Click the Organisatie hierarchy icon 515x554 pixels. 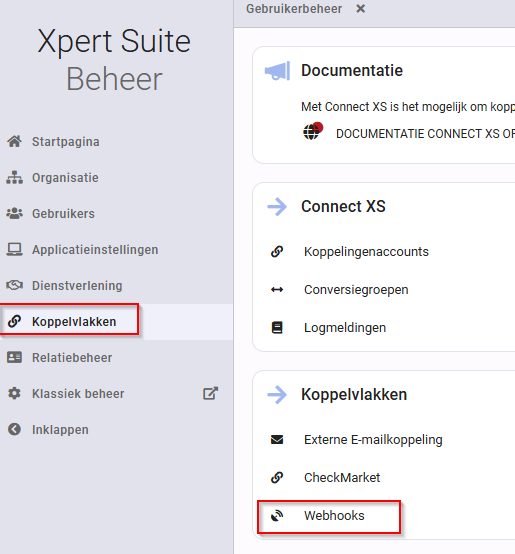(x=14, y=177)
